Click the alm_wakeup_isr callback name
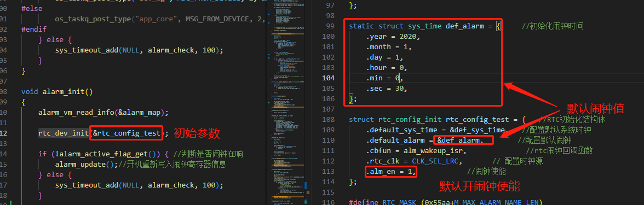This screenshot has width=644, height=205. click(x=433, y=150)
